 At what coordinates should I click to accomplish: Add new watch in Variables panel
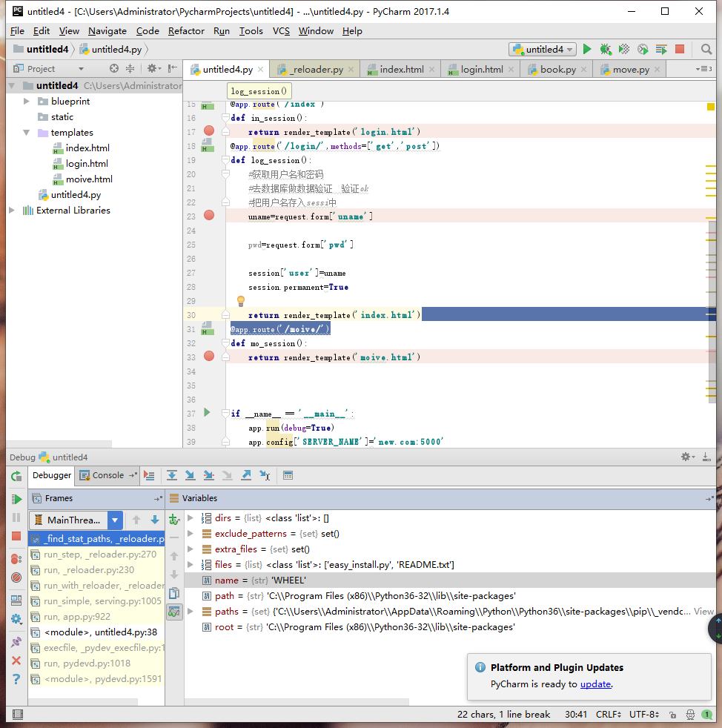point(175,520)
